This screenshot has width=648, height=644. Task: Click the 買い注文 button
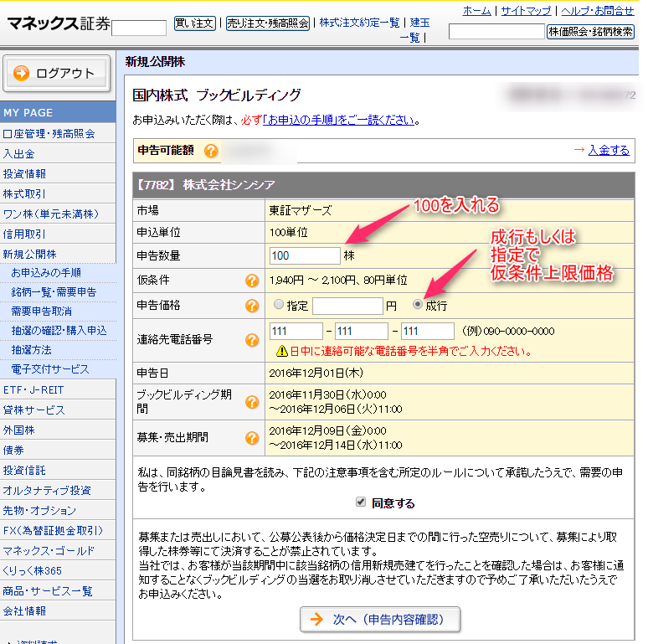[x=194, y=23]
